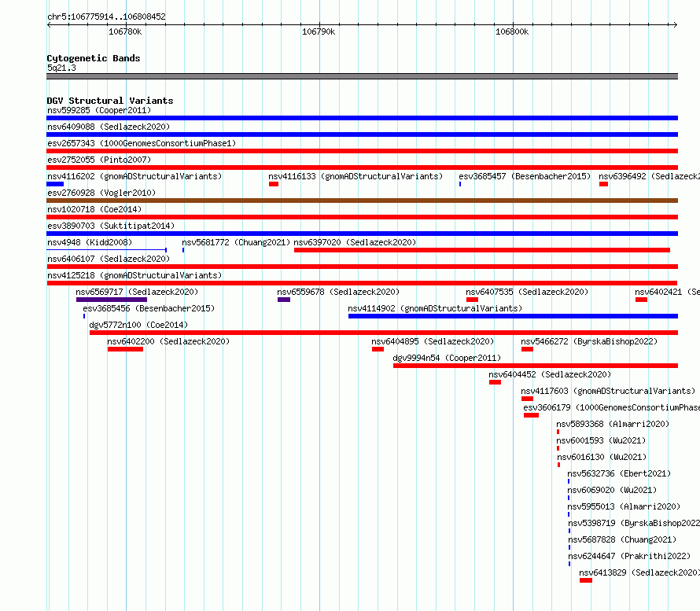
Task: Click the 5q21.3 cytogenetic band bar
Action: point(362,76)
